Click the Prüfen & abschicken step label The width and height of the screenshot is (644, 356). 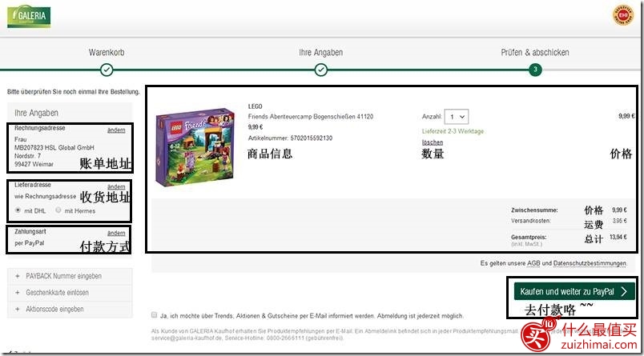click(x=535, y=53)
